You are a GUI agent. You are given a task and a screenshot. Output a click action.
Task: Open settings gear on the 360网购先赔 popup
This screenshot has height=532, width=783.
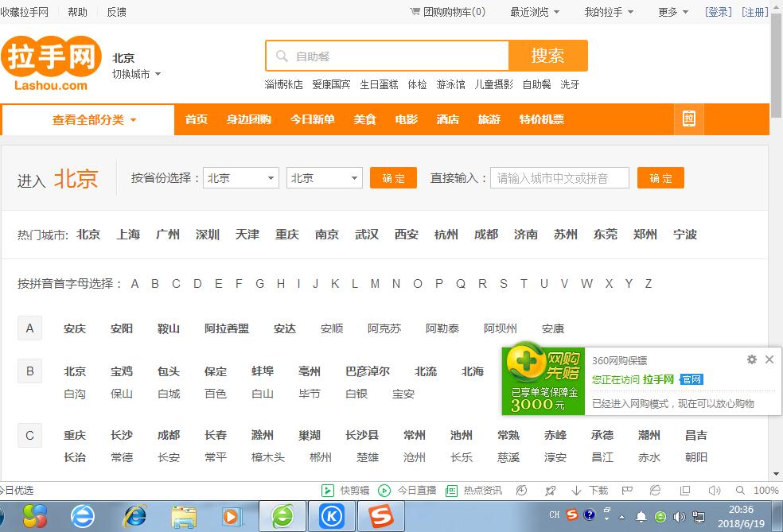pos(750,359)
